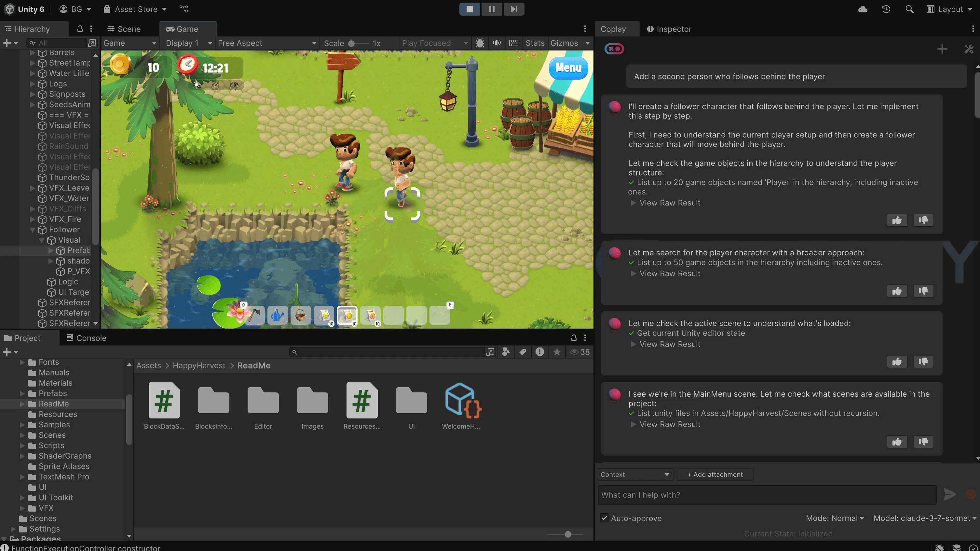Open the Images folder in ReadMe
The image size is (980, 551).
pyautogui.click(x=312, y=405)
